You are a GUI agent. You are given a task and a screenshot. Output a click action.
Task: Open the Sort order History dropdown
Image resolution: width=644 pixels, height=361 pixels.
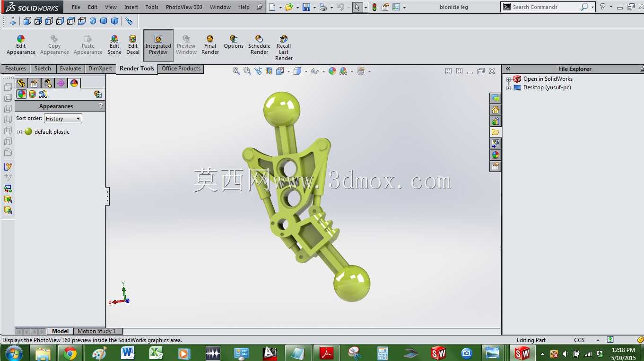click(63, 119)
